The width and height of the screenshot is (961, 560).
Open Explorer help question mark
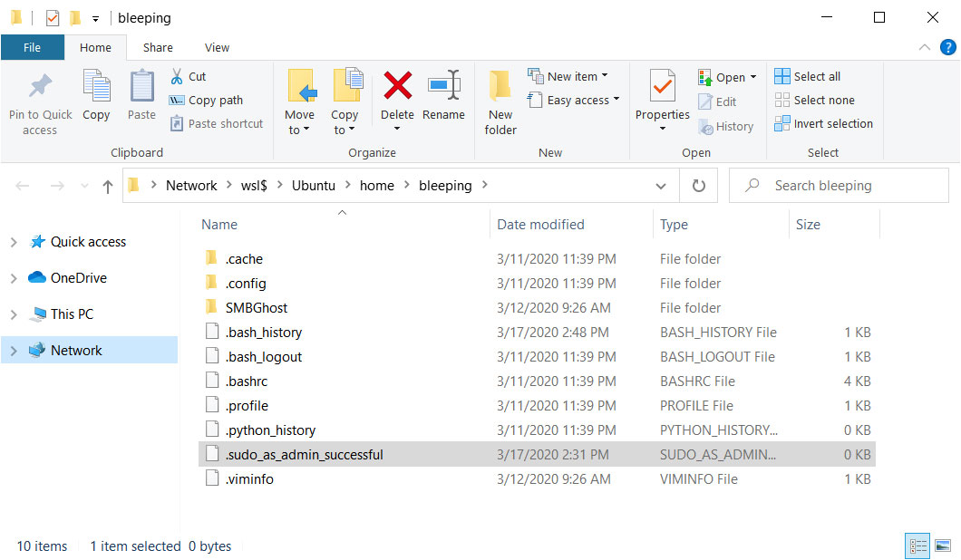[947, 47]
